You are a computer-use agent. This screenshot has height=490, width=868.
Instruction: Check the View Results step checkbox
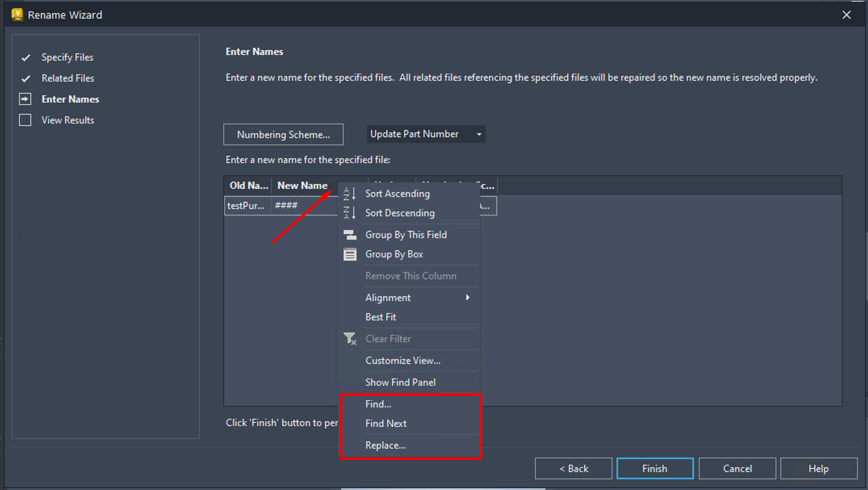25,120
